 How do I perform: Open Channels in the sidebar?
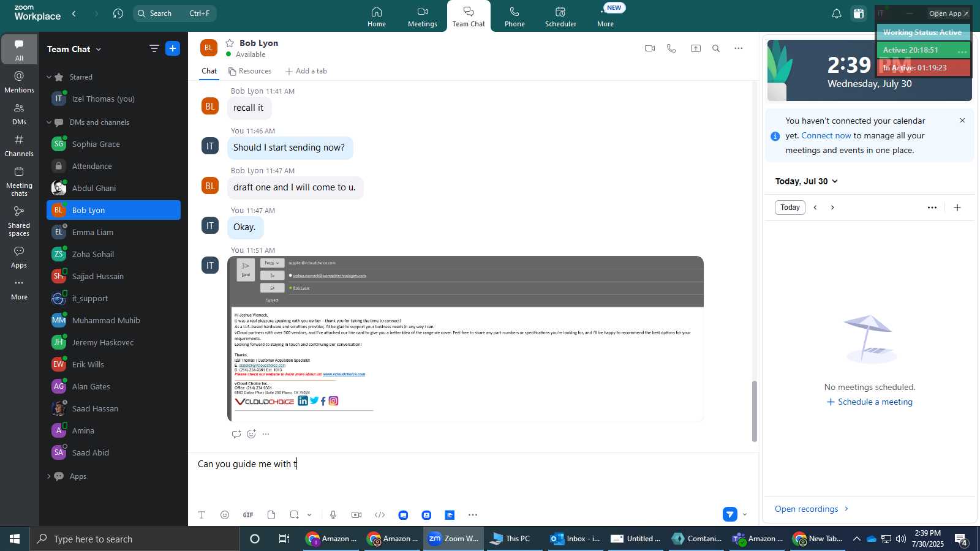(x=20, y=146)
